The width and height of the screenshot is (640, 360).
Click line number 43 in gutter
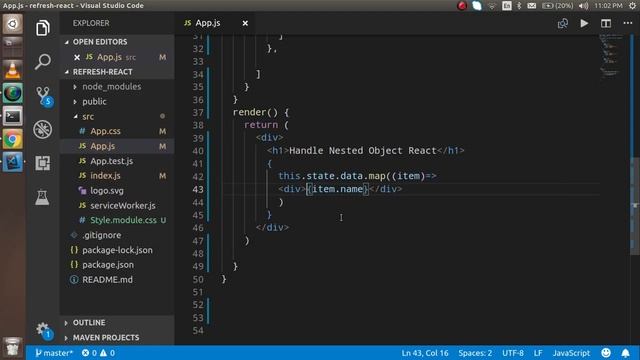(198, 189)
